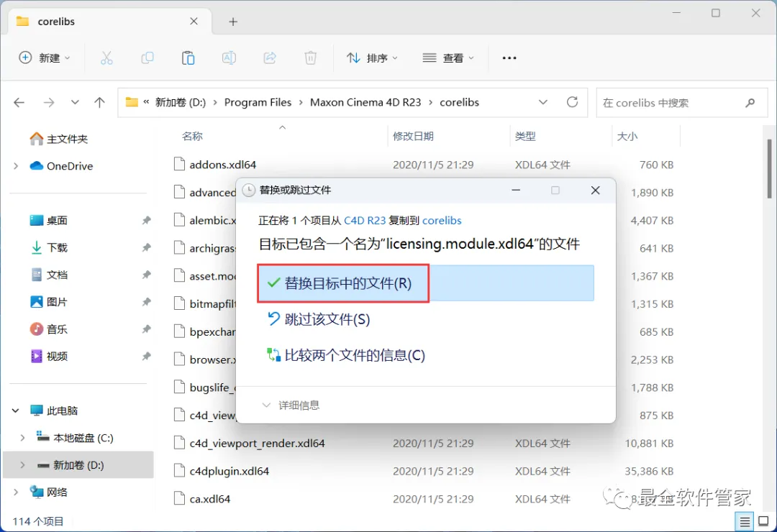Add a new tab with plus
The width and height of the screenshot is (777, 532).
tap(233, 22)
